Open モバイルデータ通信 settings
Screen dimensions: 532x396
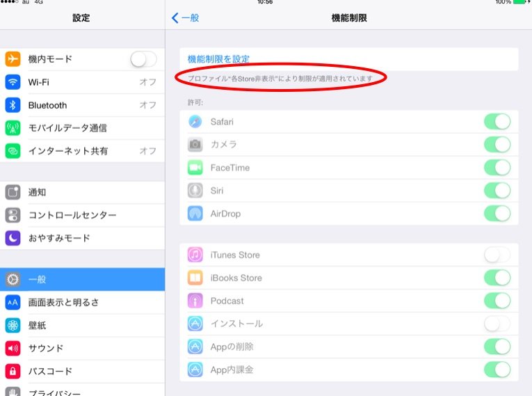[x=83, y=128]
